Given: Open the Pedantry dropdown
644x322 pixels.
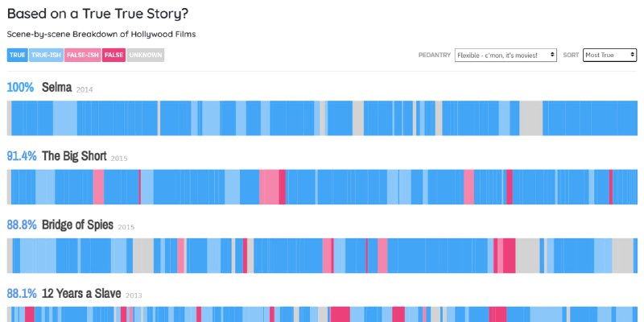Looking at the screenshot, I should pyautogui.click(x=506, y=55).
